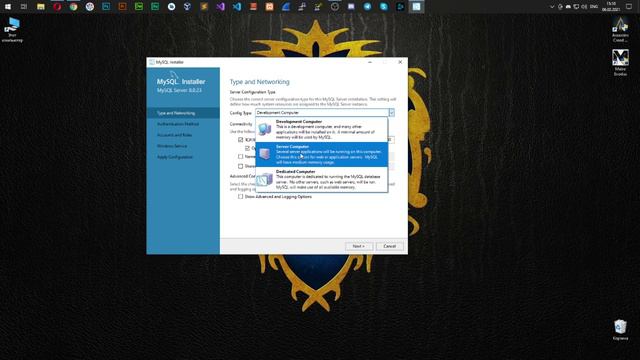The image size is (640, 360).
Task: Click the MySQL Installer title bar icon
Action: 151,62
